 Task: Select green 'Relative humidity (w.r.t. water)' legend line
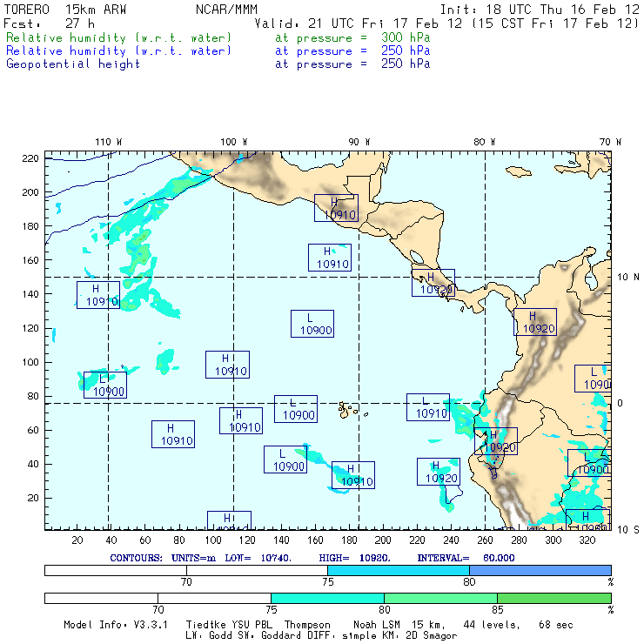pyautogui.click(x=118, y=37)
